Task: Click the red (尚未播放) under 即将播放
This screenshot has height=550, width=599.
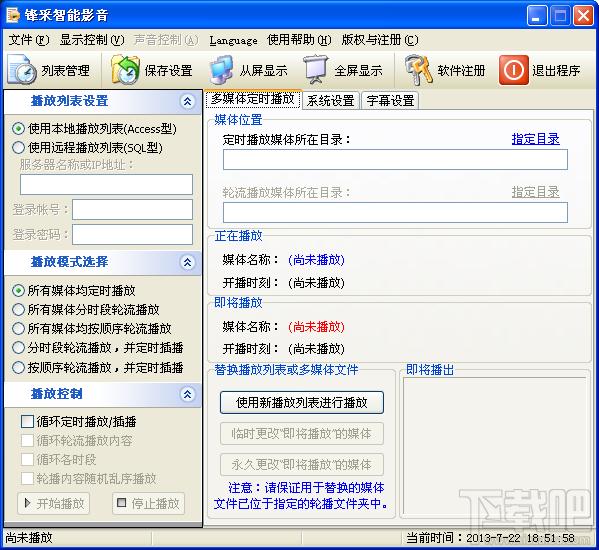Action: (x=316, y=327)
